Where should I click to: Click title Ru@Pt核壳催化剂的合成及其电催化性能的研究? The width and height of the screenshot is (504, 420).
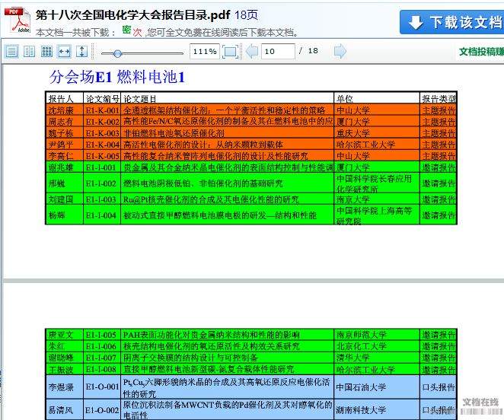pos(211,199)
